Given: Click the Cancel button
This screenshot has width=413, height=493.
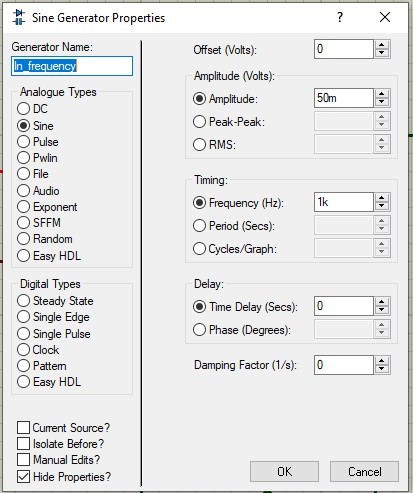Looking at the screenshot, I should coord(364,472).
